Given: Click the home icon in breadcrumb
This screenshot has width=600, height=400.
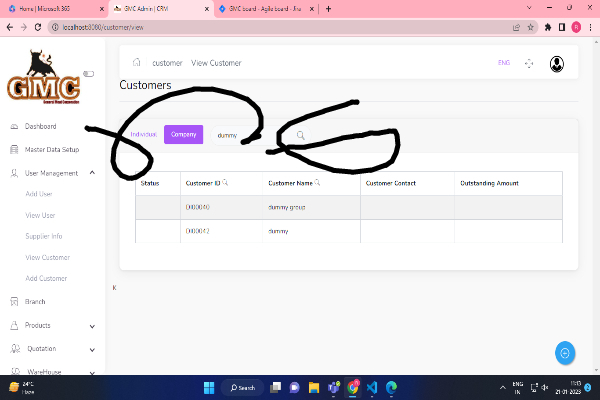Looking at the screenshot, I should pos(136,63).
